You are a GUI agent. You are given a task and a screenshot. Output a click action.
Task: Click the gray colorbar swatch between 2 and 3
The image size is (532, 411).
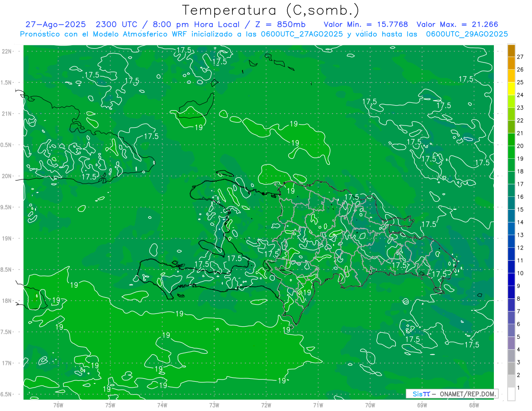pyautogui.click(x=511, y=368)
